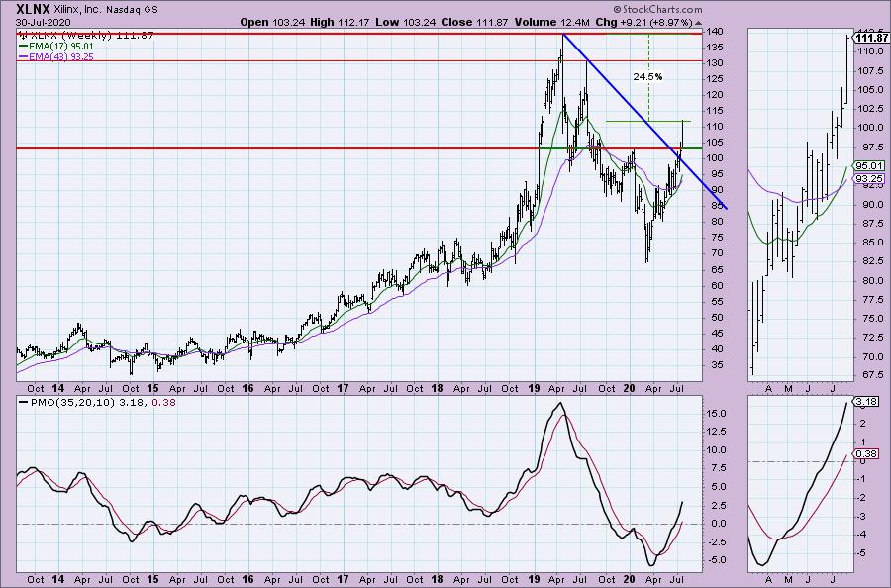Click the purple boxed 93.25 EMA tag
Screen dimensions: 891x588
[x=869, y=179]
